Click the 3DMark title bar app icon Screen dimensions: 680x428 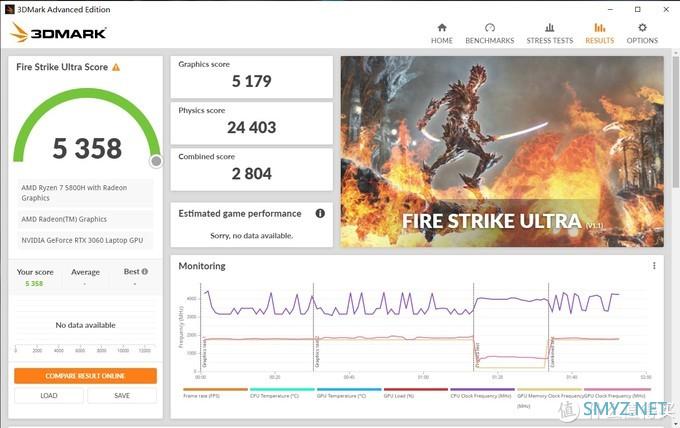(x=10, y=9)
